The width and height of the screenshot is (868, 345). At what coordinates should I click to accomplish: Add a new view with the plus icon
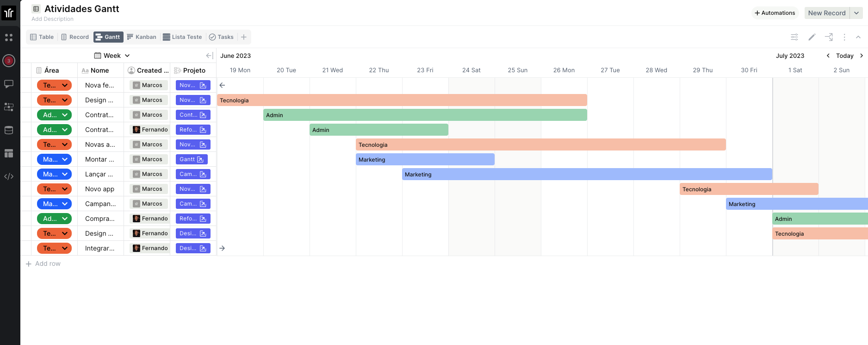coord(244,37)
